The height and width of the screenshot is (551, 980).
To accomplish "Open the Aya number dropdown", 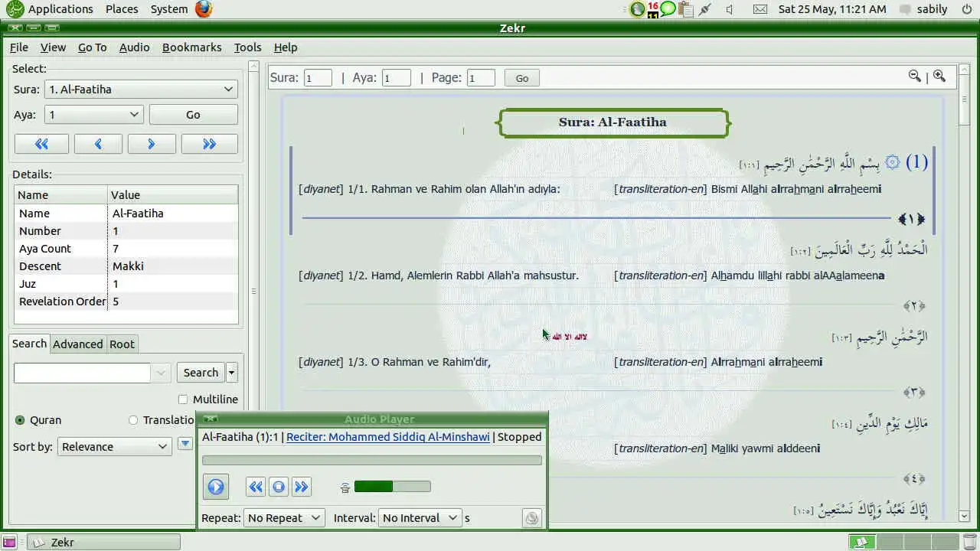I will (93, 115).
